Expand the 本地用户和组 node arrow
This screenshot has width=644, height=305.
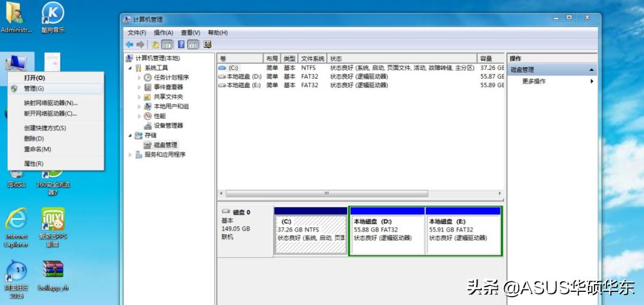click(x=139, y=106)
